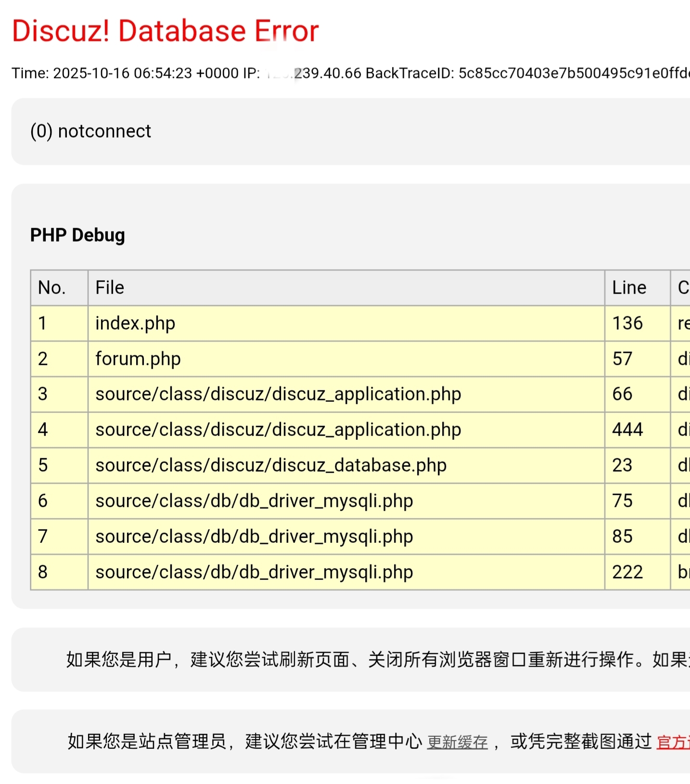Viewport: 690px width, 784px height.
Task: Select the index.php file cell
Action: (x=135, y=323)
